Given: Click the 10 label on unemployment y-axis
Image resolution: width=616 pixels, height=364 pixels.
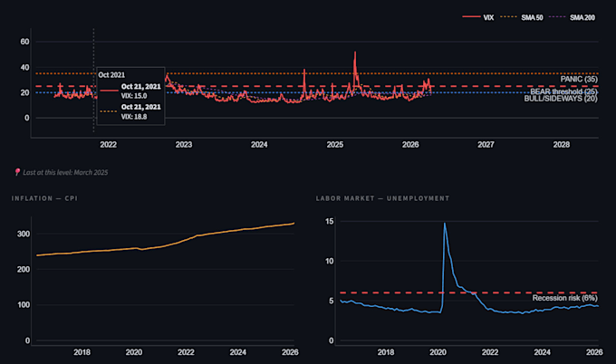Looking at the screenshot, I should [329, 261].
